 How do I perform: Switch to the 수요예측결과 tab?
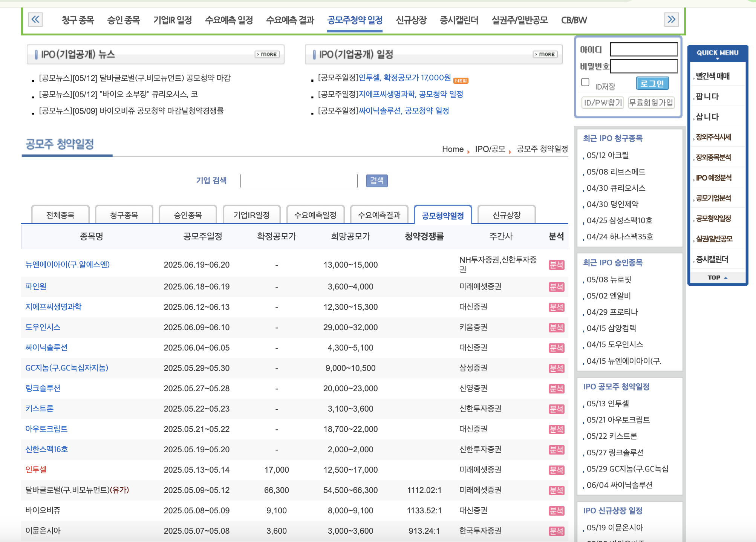point(379,215)
